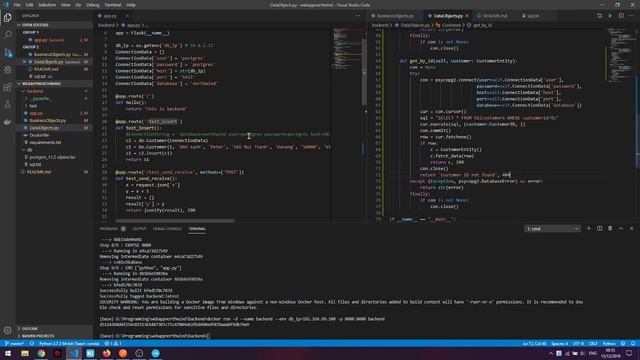Switch to the sql.txt tab
Viewport: 640px width, 360px height.
pyautogui.click(x=533, y=16)
